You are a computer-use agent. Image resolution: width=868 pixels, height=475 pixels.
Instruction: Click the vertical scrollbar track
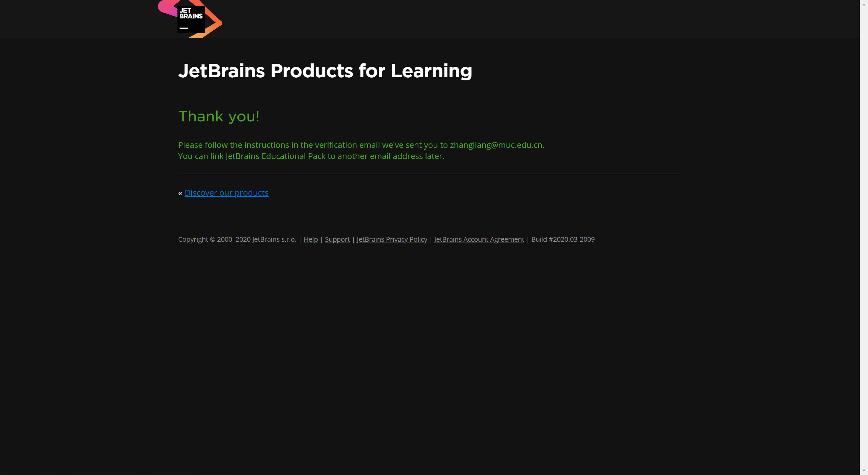pyautogui.click(x=864, y=237)
